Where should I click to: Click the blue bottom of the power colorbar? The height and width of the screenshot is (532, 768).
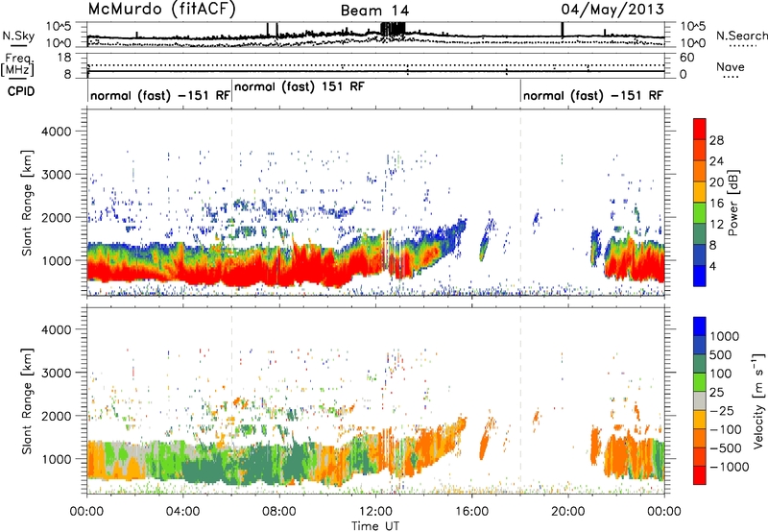[700, 276]
